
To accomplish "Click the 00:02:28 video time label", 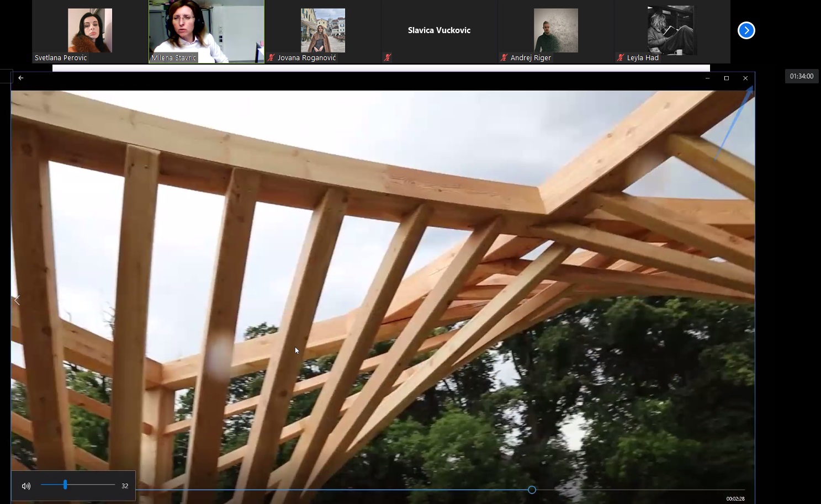I will click(735, 498).
